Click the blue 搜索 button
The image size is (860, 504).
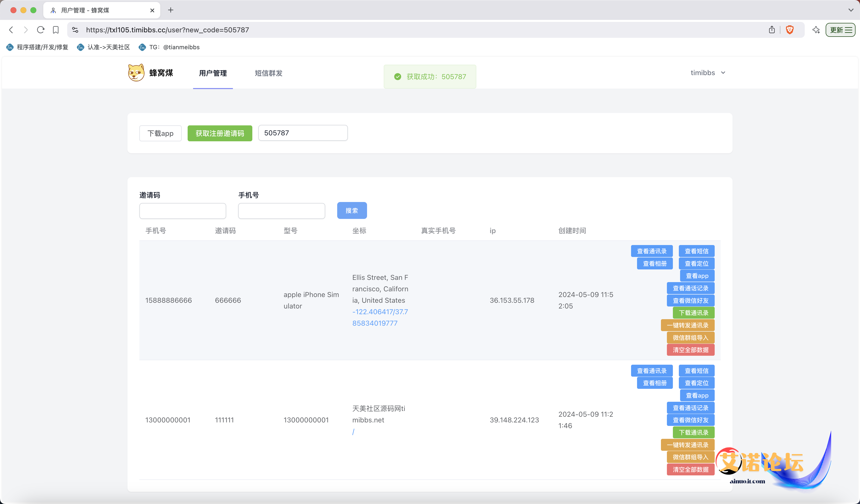point(352,210)
